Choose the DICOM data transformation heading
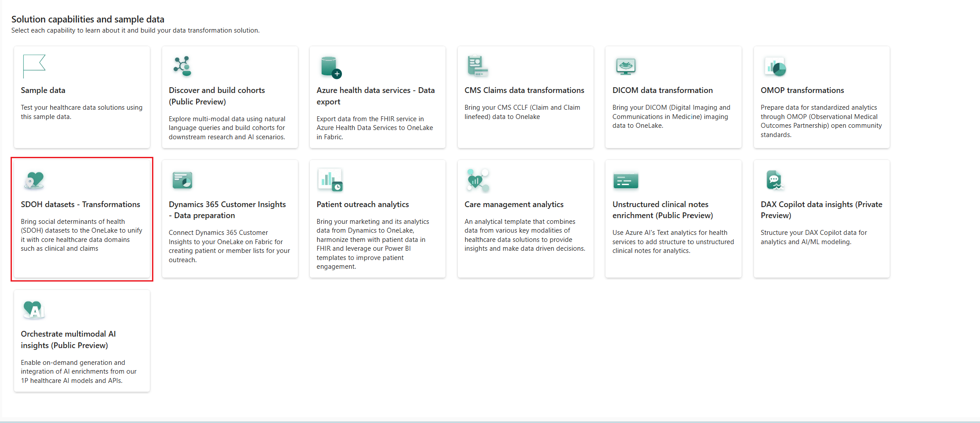Screen dimensions: 980x423 click(662, 90)
